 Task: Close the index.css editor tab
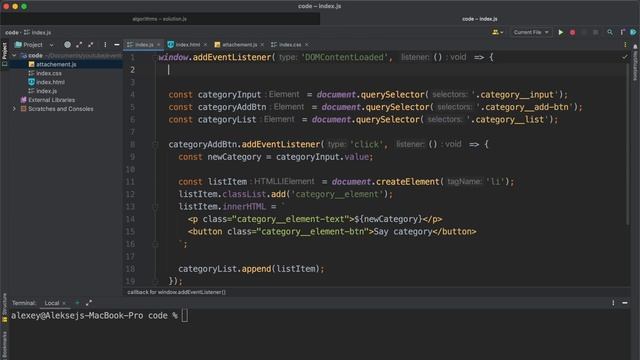[x=306, y=44]
